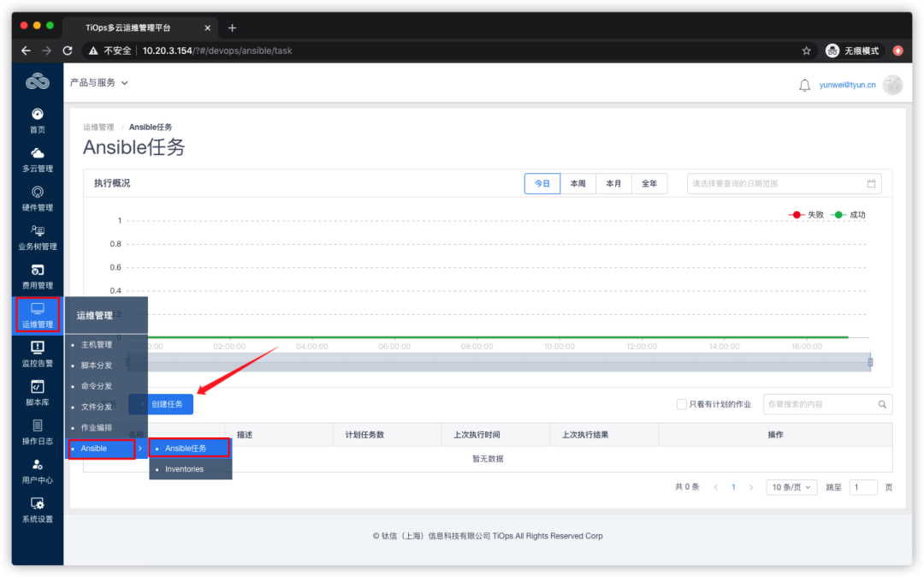This screenshot has height=577, width=924.
Task: Click the 创建任务 button
Action: coord(161,403)
